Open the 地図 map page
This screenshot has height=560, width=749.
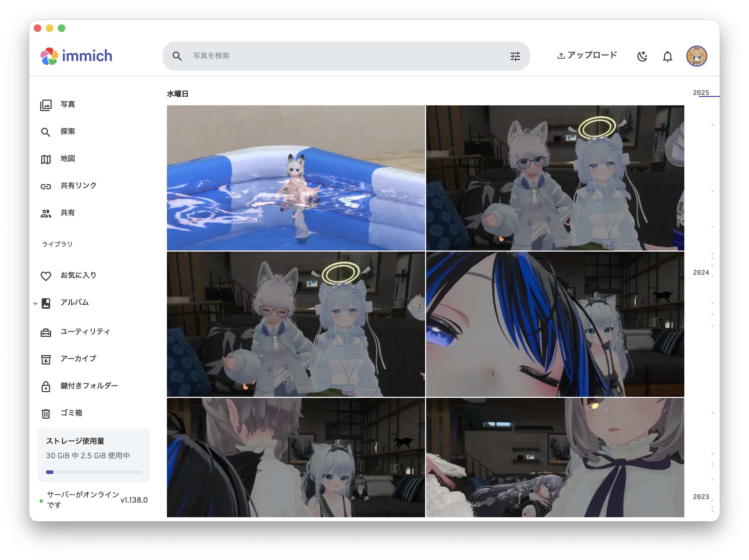(67, 159)
